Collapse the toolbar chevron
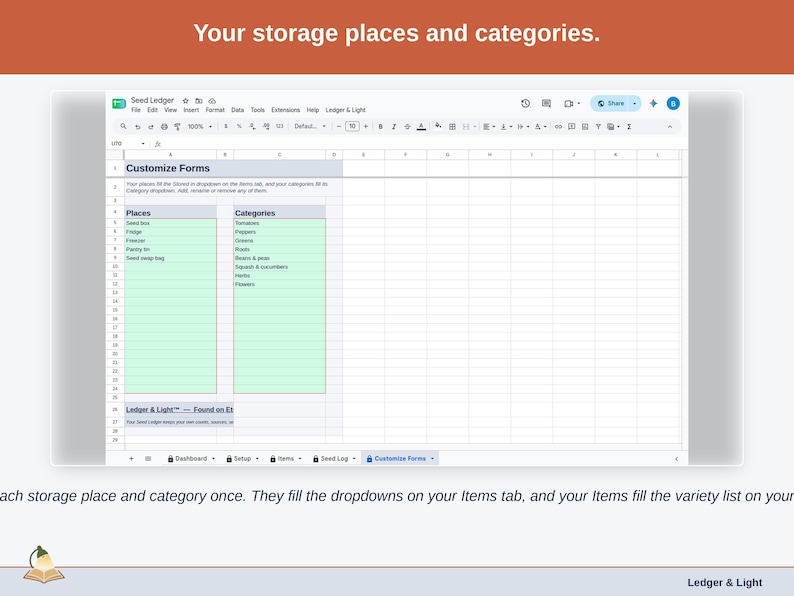794x596 pixels. (x=670, y=127)
